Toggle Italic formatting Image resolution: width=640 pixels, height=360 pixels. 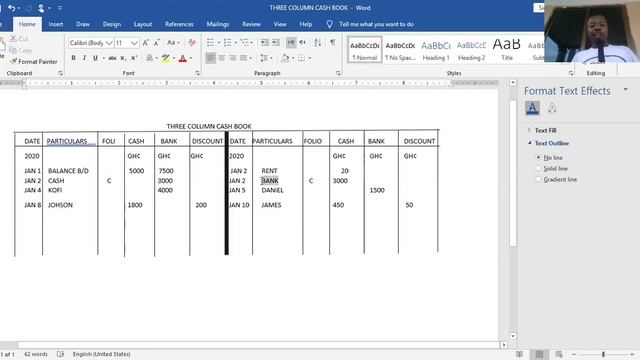[84, 58]
